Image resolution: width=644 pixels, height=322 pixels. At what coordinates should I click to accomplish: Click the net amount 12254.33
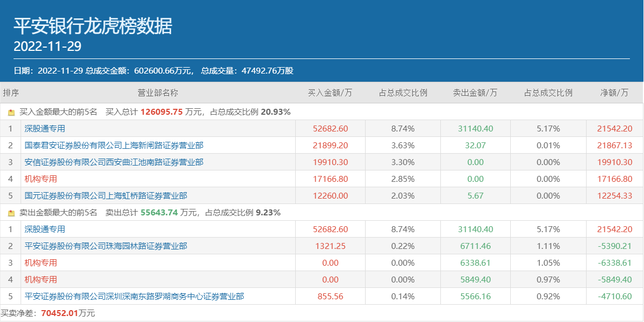tap(615, 196)
